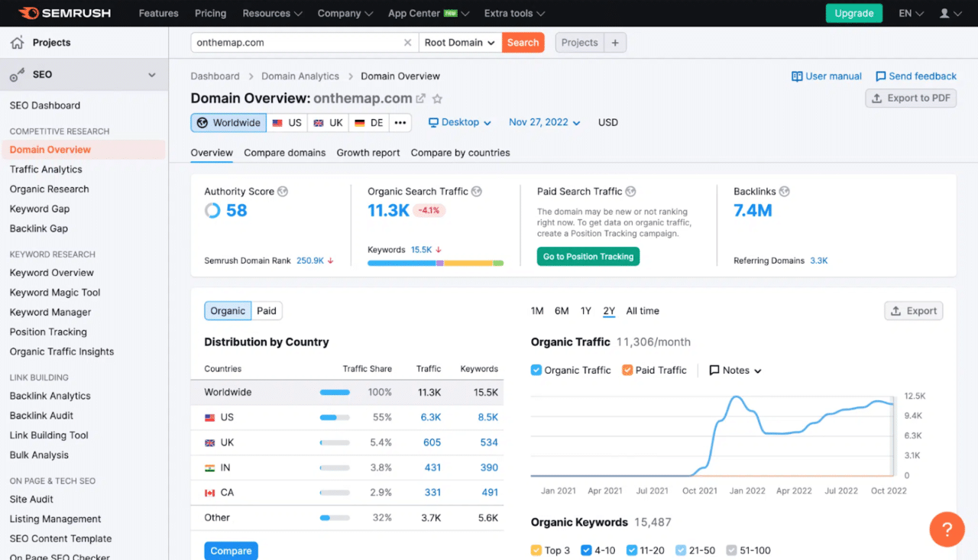Click the Send feedback chat icon
The height and width of the screenshot is (560, 978).
(880, 76)
